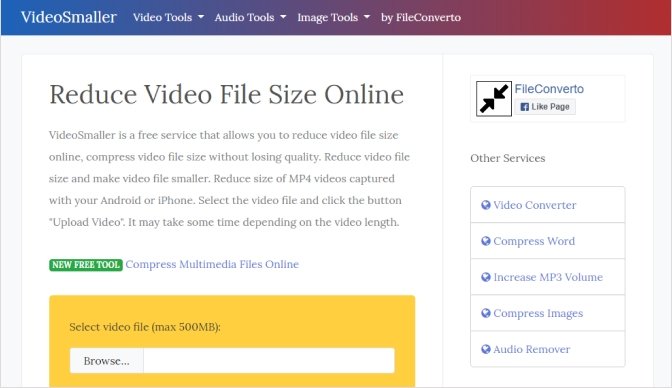
Task: Visit the by FileConverto link
Action: tap(421, 17)
